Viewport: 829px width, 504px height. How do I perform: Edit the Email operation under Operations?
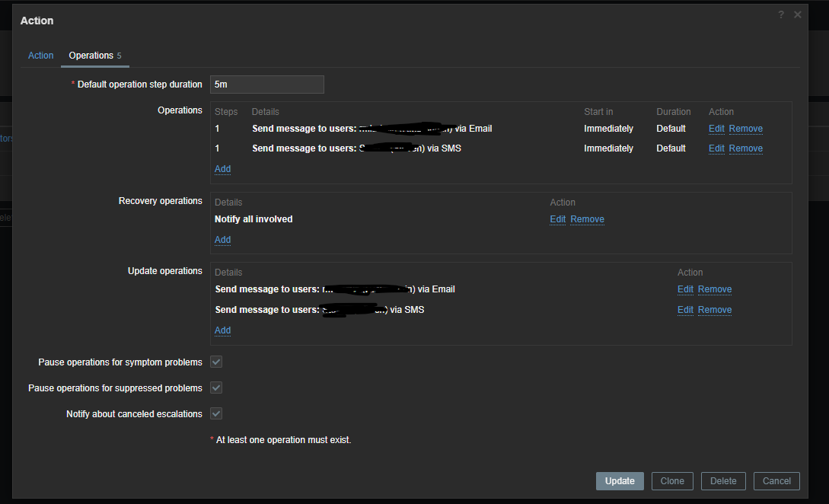click(716, 129)
